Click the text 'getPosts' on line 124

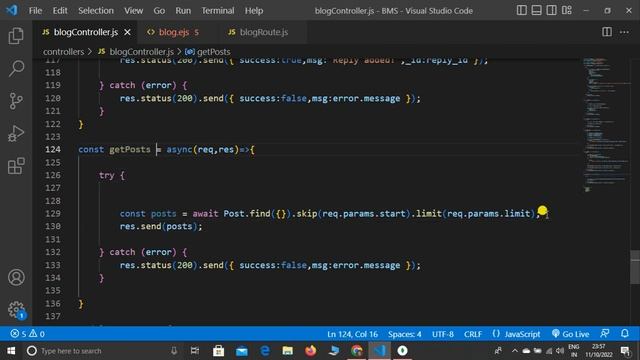coord(130,149)
